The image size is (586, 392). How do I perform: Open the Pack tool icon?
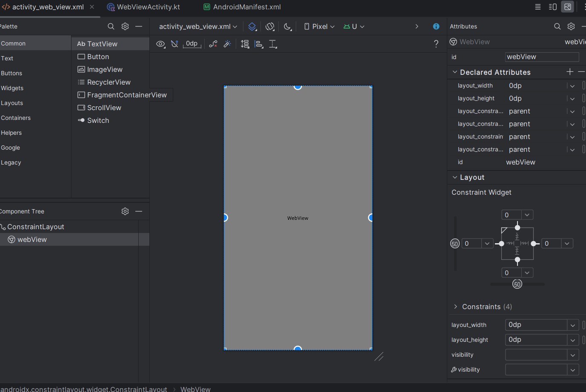tap(245, 44)
